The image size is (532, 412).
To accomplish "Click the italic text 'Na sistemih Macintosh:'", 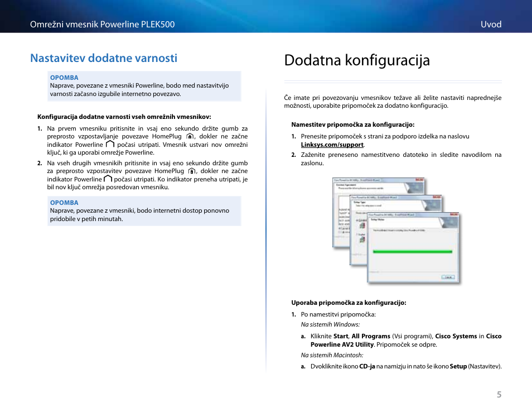I will 332,355.
